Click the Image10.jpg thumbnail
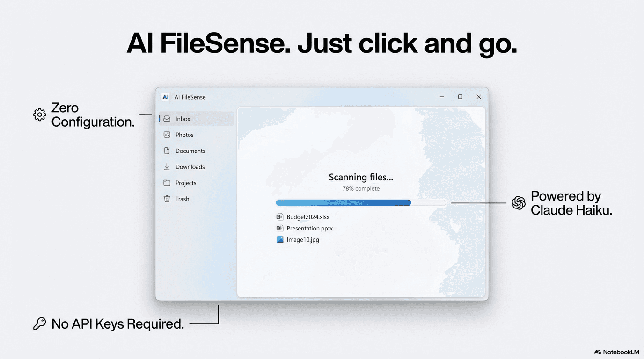Viewport: 644px width, 359px height. pos(280,239)
